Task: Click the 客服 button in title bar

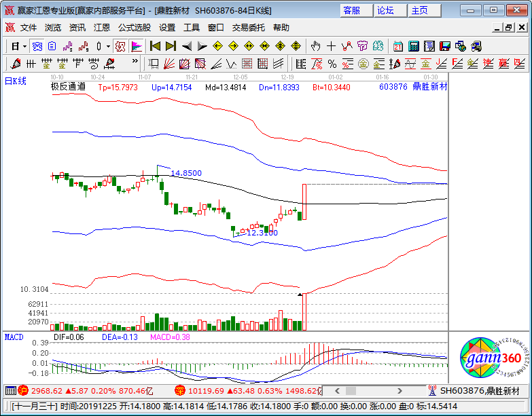Action: click(356, 10)
